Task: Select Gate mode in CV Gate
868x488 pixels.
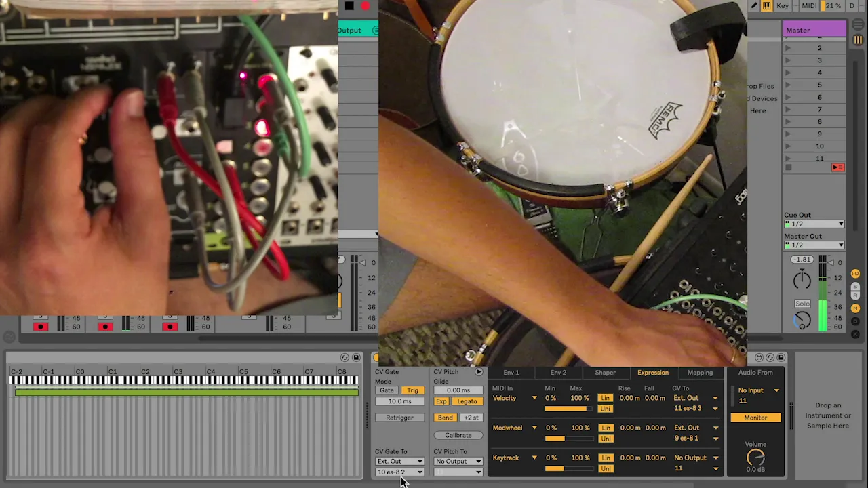Action: tap(387, 390)
